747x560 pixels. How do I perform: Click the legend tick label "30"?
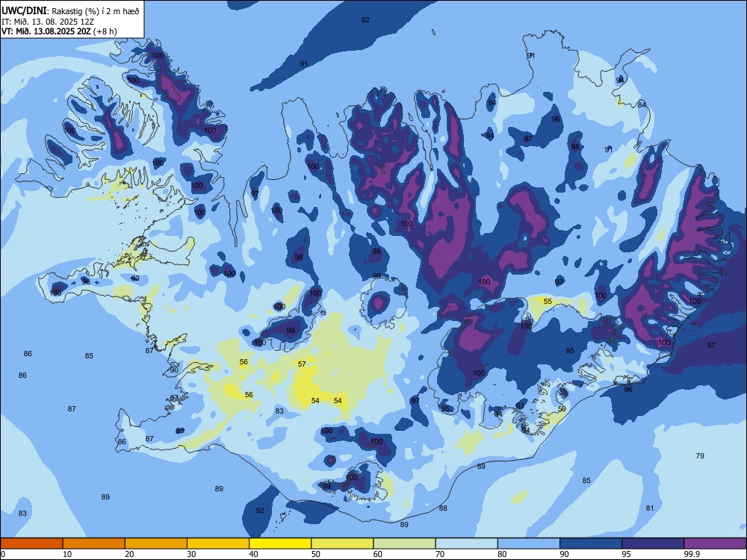[x=191, y=554]
